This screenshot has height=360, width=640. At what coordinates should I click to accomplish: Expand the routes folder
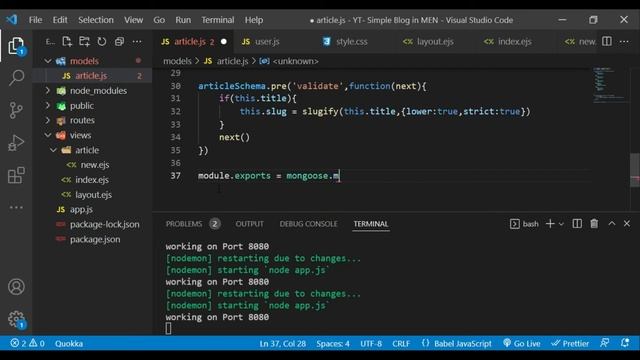48,120
